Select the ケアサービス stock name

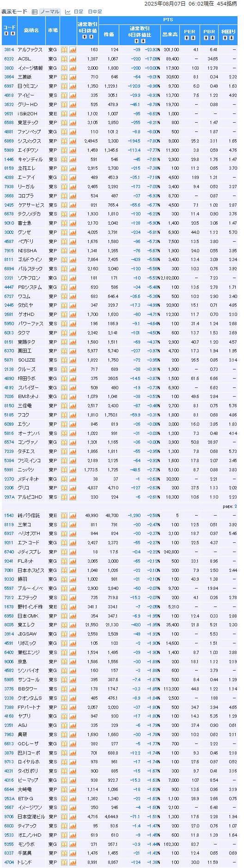[31, 205]
